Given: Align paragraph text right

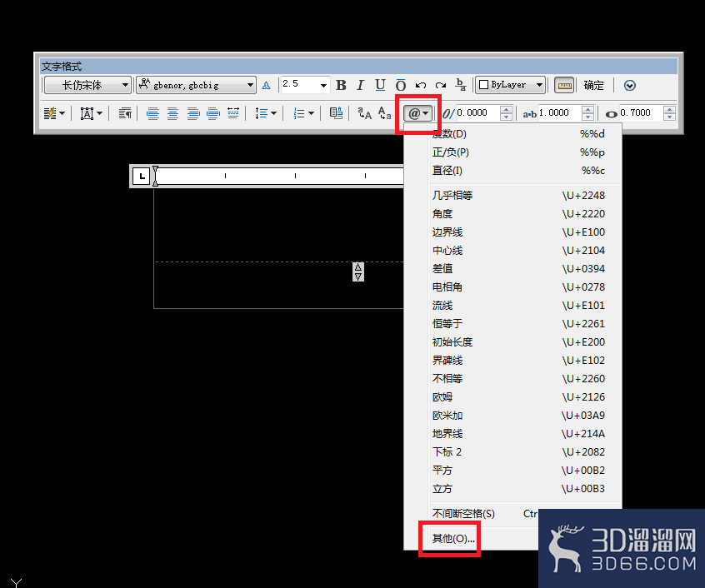Looking at the screenshot, I should point(193,113).
